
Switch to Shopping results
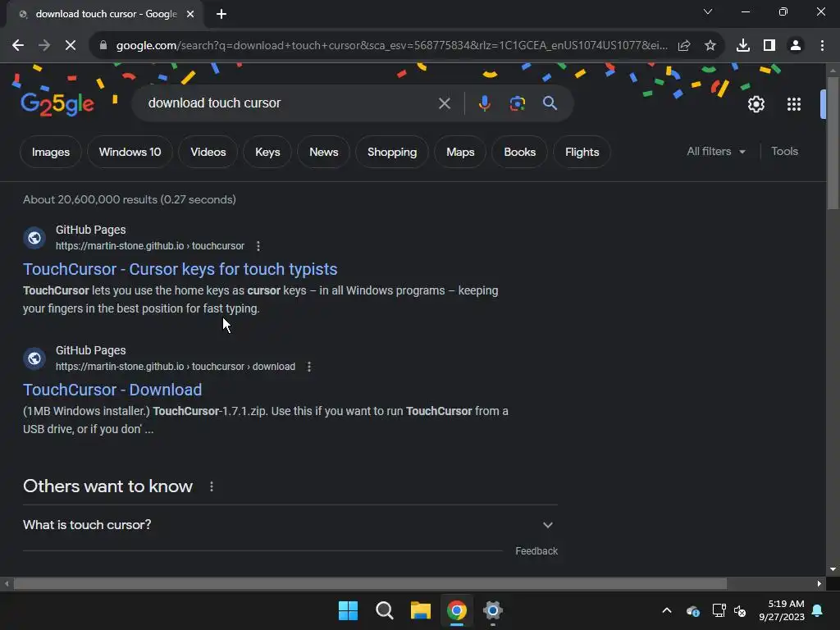click(392, 152)
